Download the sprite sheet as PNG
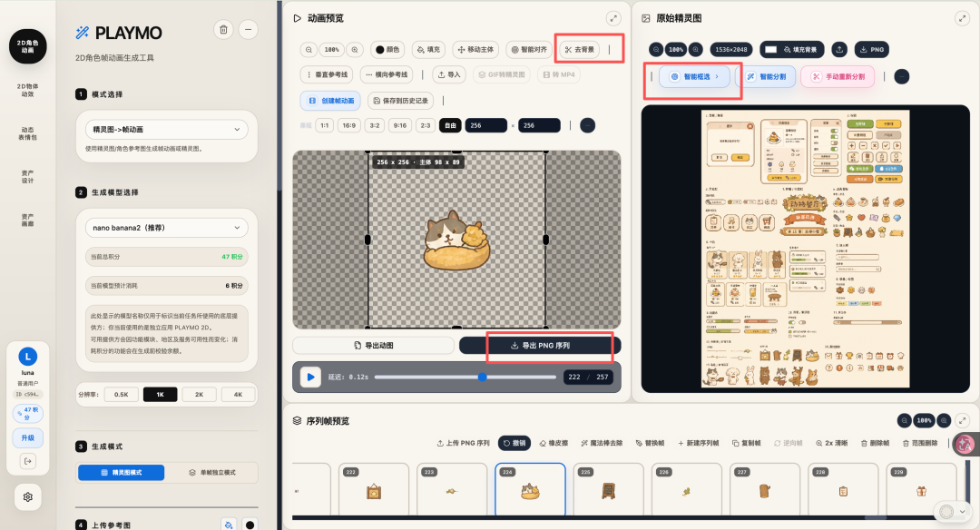 pyautogui.click(x=872, y=49)
